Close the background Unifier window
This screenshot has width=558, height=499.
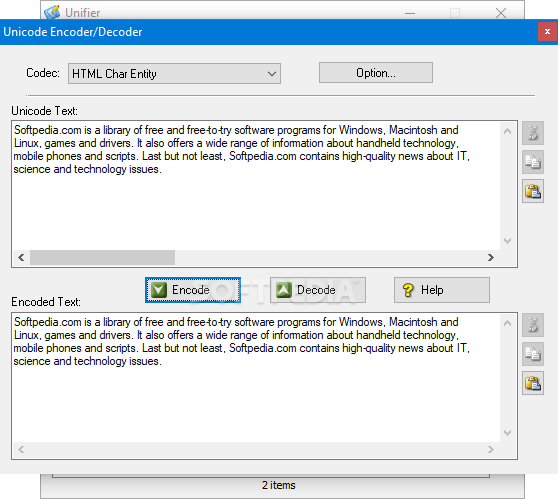tap(501, 13)
